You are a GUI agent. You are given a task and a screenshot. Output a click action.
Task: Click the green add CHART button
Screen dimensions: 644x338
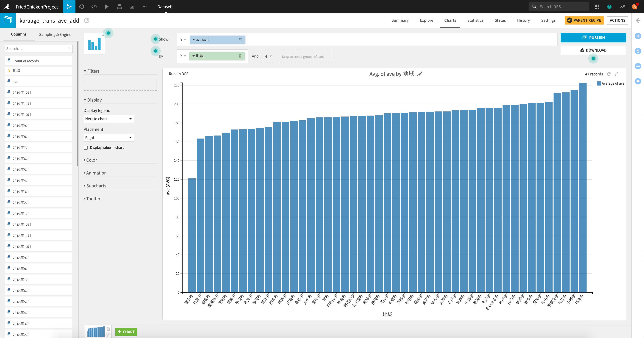click(x=126, y=332)
